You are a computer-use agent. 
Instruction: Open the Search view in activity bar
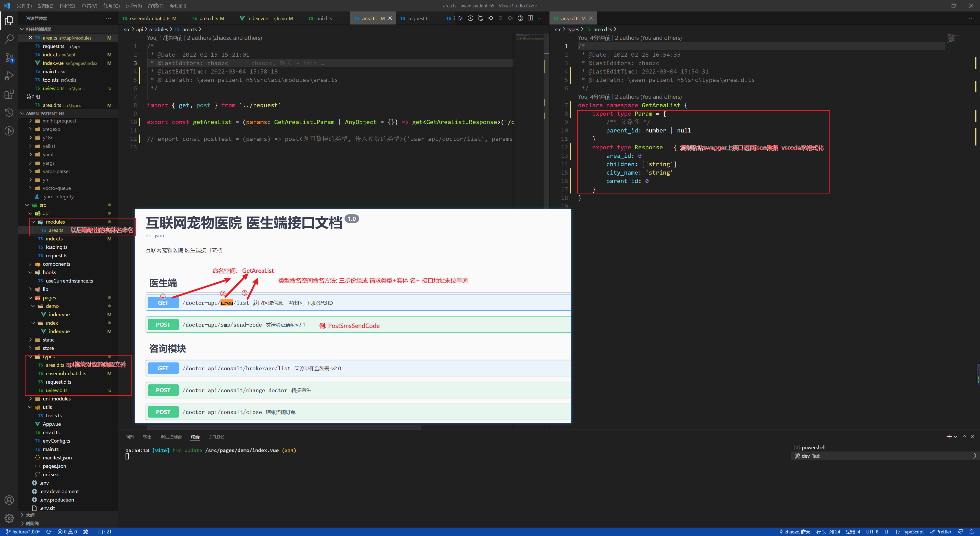(9, 39)
